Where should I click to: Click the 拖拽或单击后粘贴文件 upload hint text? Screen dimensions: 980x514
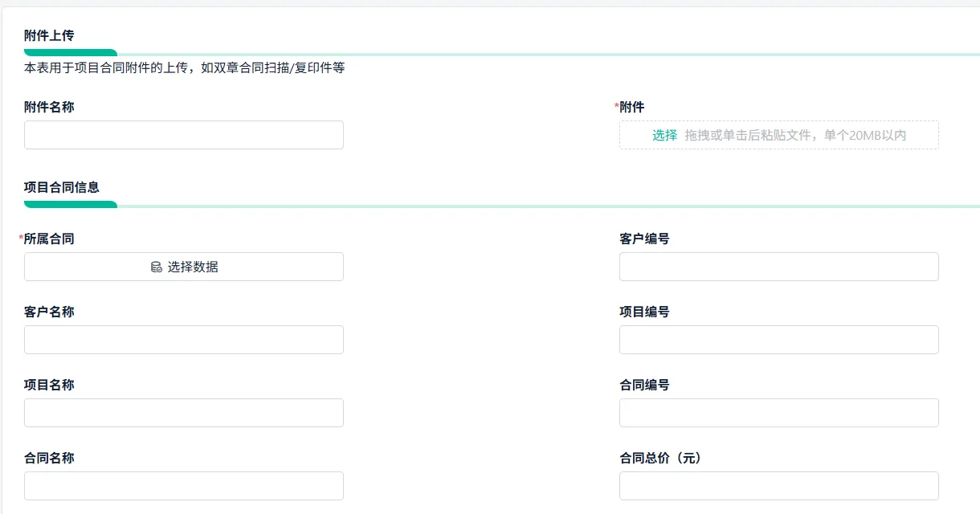(x=795, y=135)
